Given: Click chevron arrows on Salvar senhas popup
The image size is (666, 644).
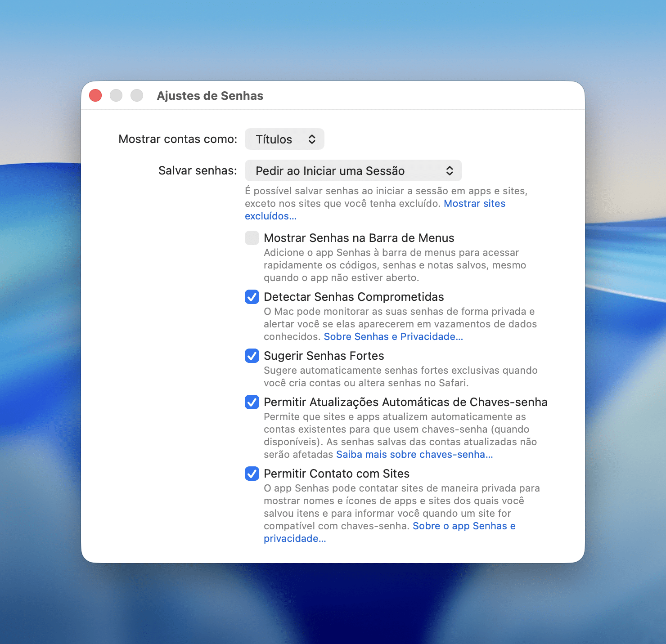Looking at the screenshot, I should coord(449,171).
